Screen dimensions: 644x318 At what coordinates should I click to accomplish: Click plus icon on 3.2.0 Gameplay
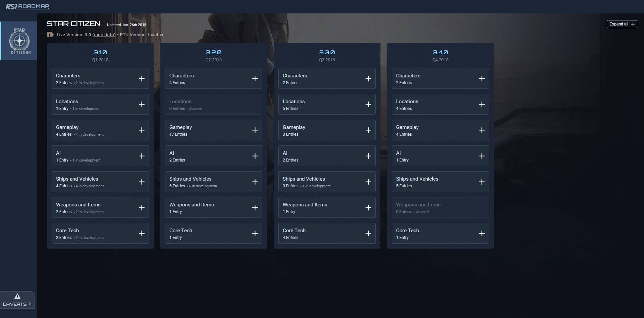pos(255,130)
